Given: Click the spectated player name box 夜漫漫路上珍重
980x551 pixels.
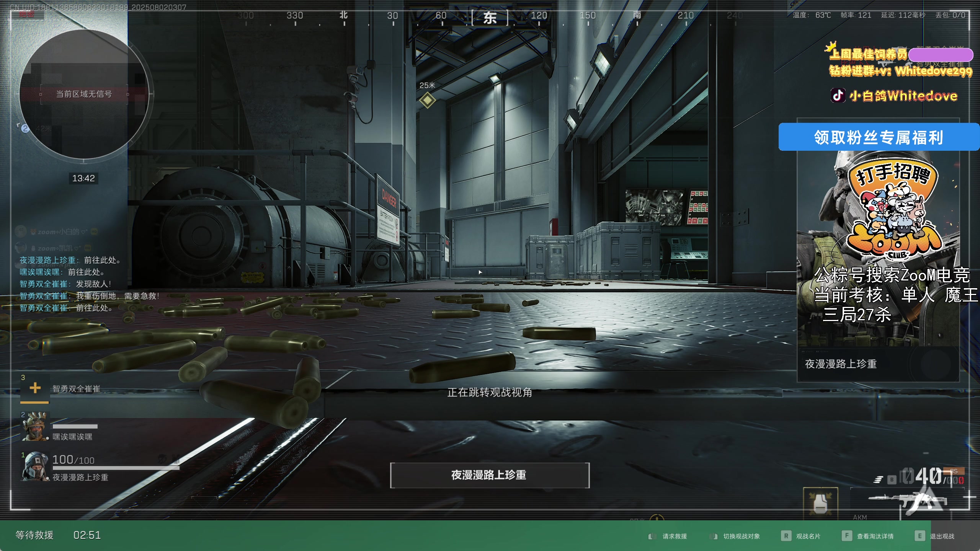Looking at the screenshot, I should click(490, 475).
